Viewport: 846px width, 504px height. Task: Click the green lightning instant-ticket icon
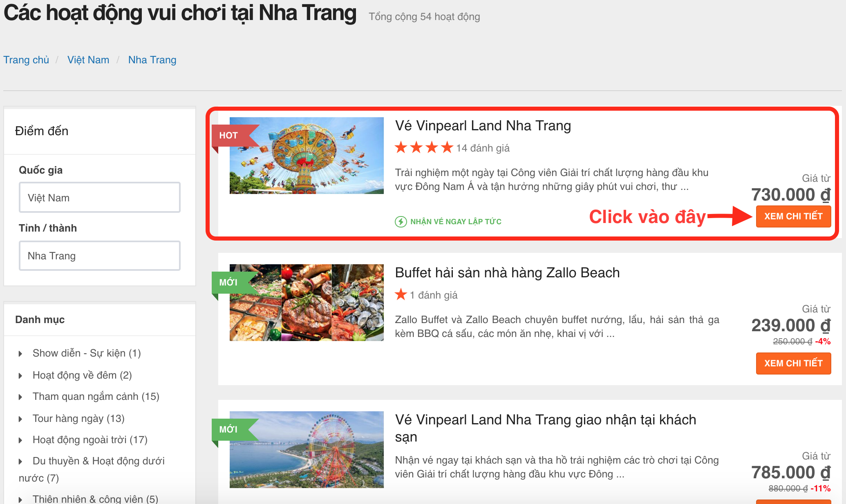coord(401,221)
